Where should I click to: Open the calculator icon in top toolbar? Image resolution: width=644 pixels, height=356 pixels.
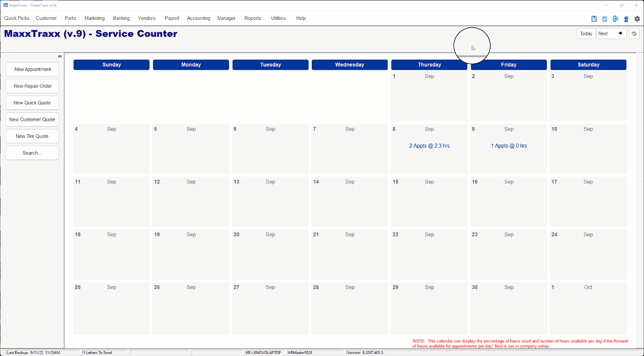tap(605, 18)
